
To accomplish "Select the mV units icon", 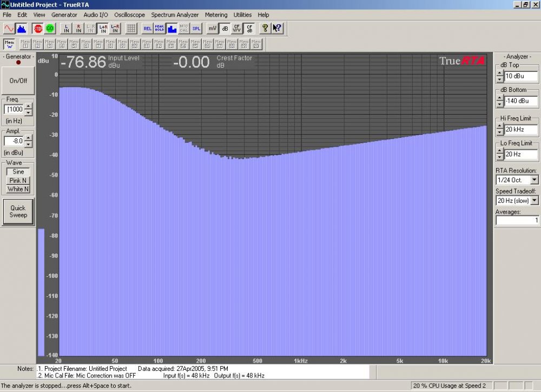I will pyautogui.click(x=213, y=28).
